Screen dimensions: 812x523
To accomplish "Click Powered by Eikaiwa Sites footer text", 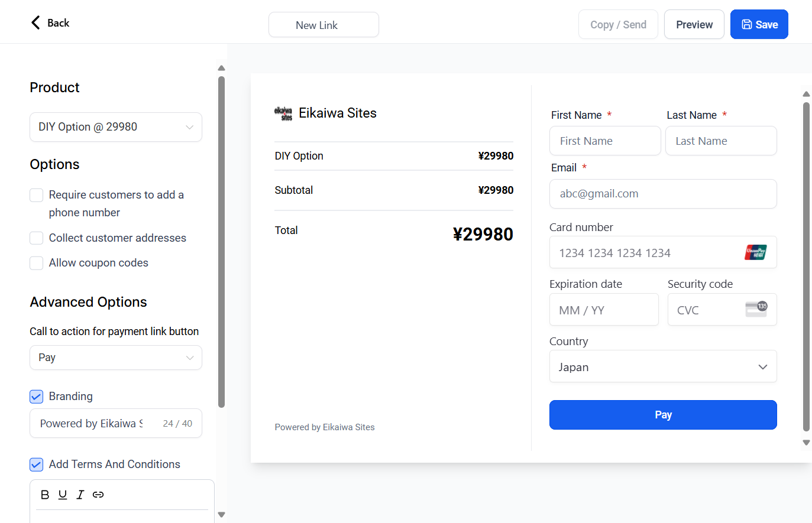I will point(325,427).
